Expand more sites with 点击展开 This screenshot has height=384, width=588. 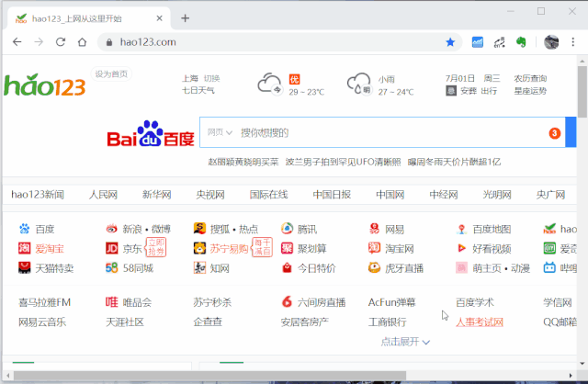tap(405, 342)
